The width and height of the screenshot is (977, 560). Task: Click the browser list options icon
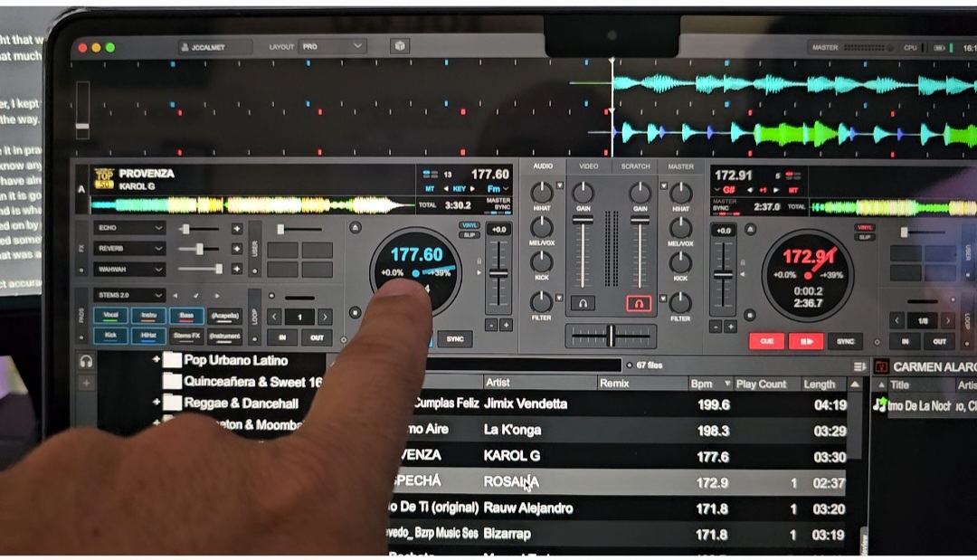point(859,365)
